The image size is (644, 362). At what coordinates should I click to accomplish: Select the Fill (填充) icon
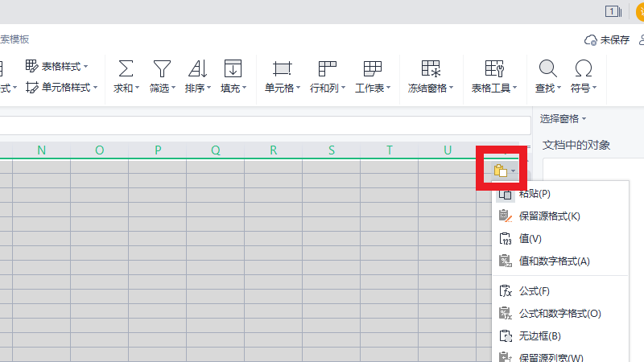(233, 68)
